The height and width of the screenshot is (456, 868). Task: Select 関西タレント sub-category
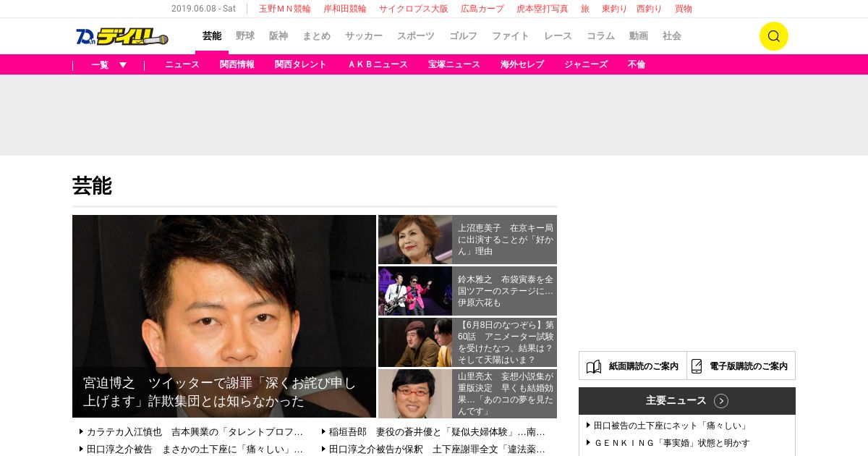pyautogui.click(x=301, y=64)
